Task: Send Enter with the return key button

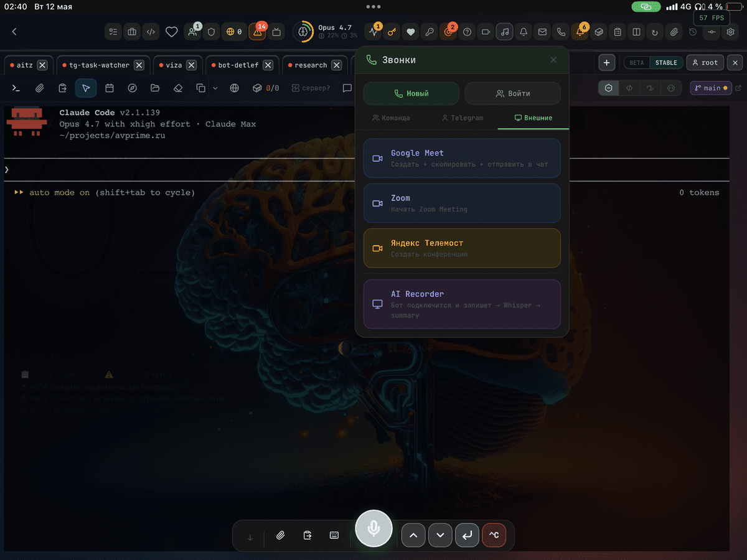Action: (x=467, y=535)
